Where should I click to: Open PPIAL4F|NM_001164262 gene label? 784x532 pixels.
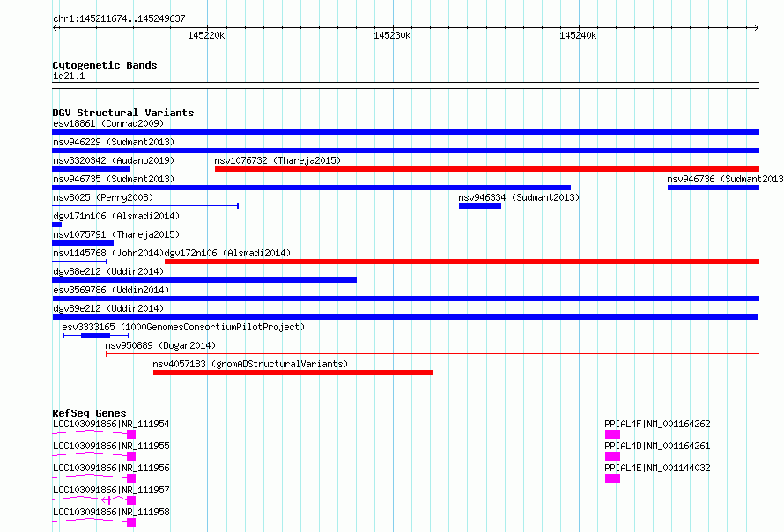[657, 424]
